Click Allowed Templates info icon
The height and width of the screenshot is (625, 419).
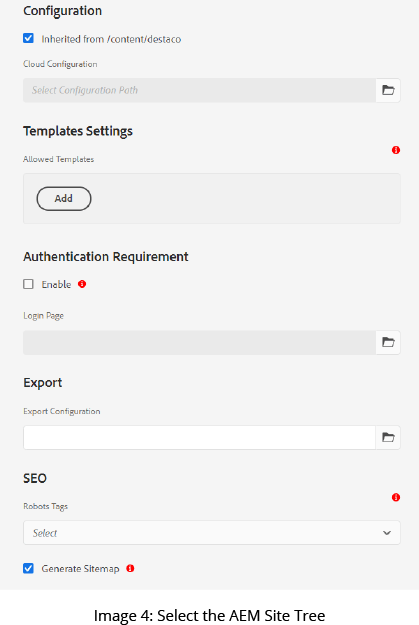pos(395,150)
